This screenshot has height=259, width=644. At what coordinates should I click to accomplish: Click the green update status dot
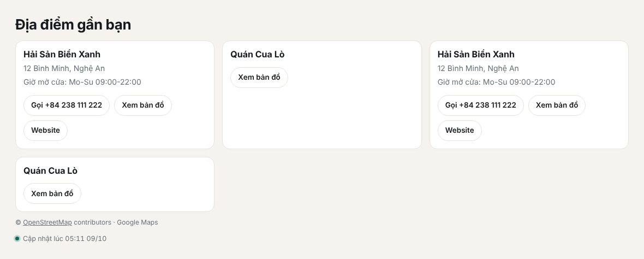[17, 238]
